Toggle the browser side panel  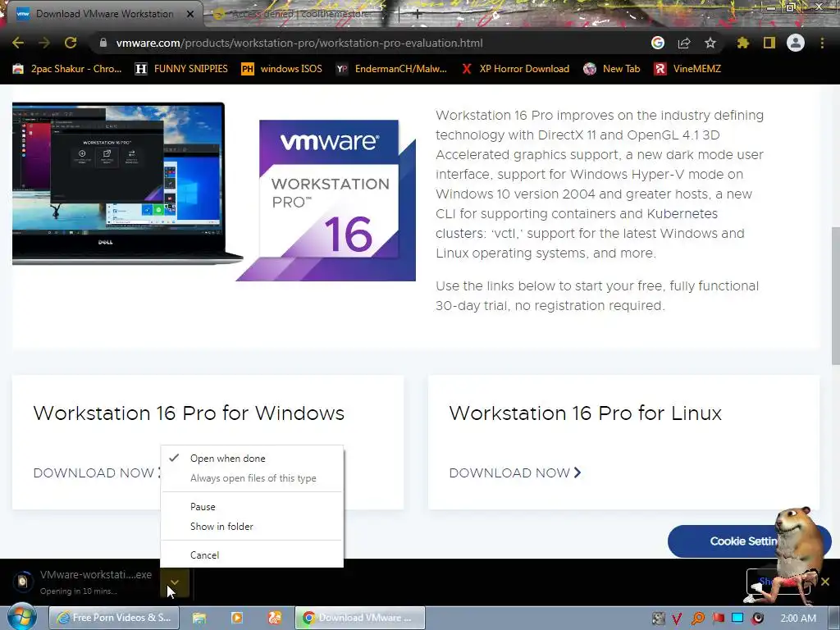[x=769, y=43]
